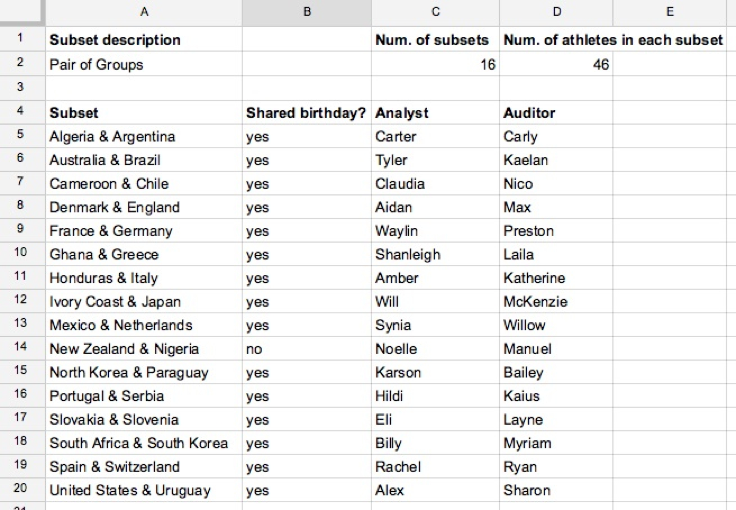Click the select-all corner box
The width and height of the screenshot is (736, 510).
21,13
